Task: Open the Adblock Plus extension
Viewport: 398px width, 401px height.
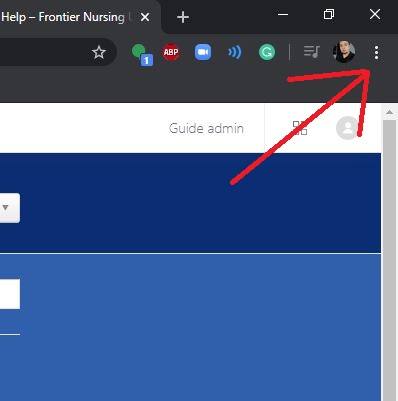Action: pyautogui.click(x=171, y=52)
